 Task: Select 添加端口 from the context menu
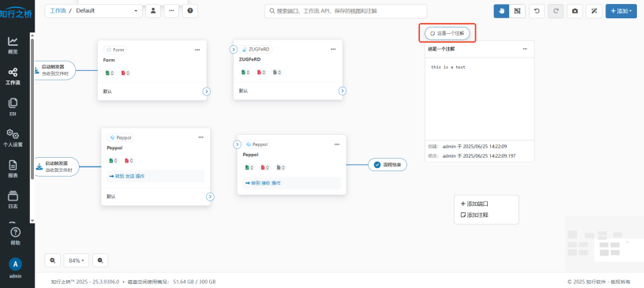pos(474,204)
